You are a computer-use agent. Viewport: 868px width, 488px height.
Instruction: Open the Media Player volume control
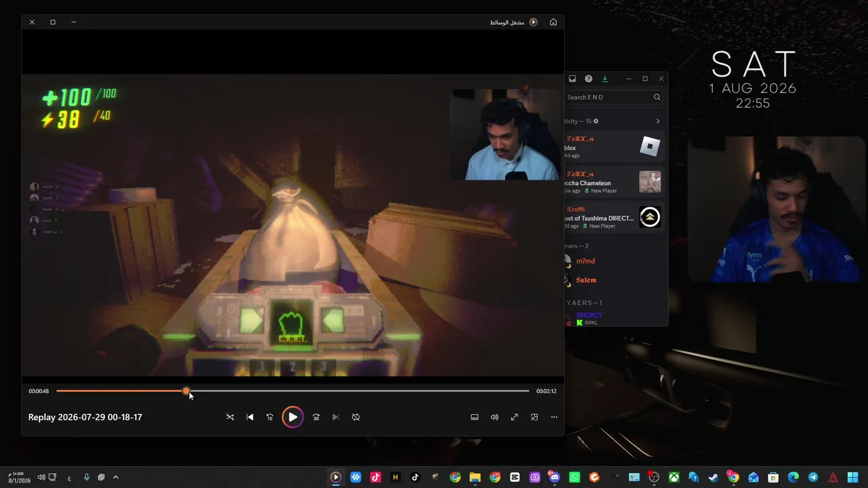(494, 417)
